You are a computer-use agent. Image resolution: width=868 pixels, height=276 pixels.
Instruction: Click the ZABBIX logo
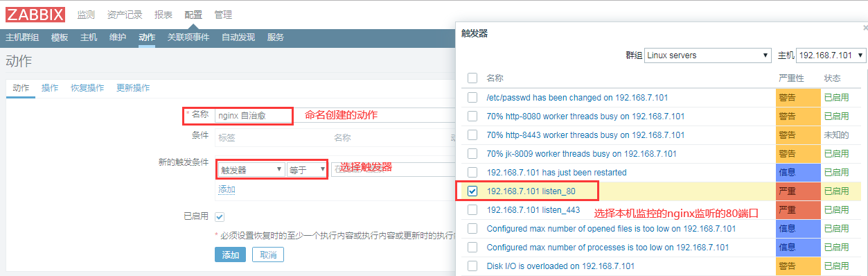pos(35,14)
